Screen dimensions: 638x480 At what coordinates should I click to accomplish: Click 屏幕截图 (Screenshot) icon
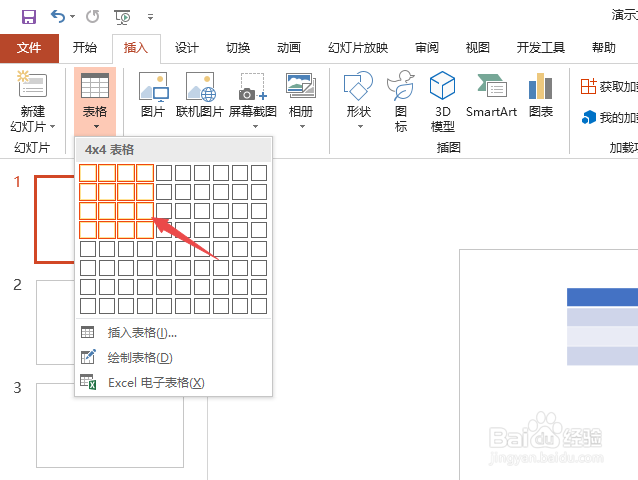click(253, 86)
